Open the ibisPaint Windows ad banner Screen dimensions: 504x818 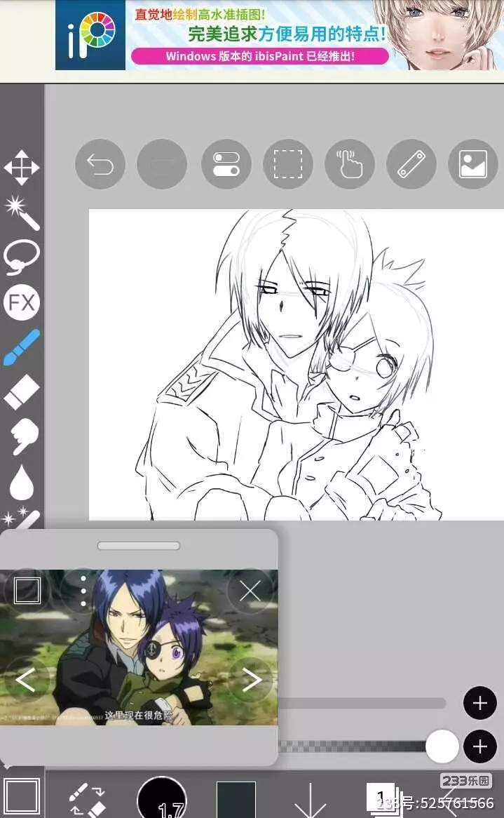(x=280, y=35)
